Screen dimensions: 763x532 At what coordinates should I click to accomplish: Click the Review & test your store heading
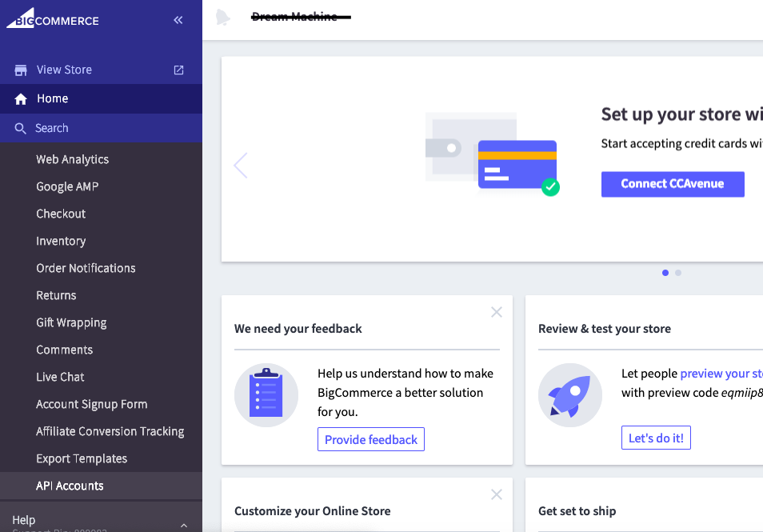click(x=605, y=329)
